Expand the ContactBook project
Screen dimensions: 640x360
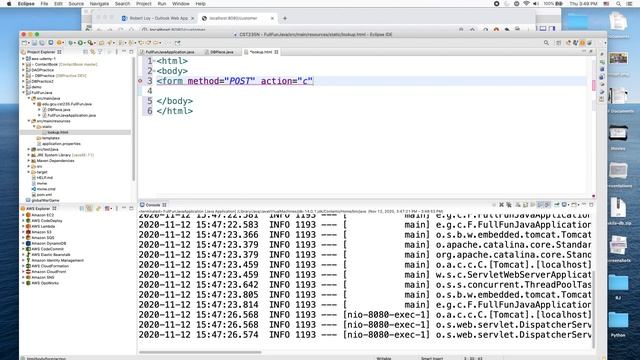pos(23,64)
